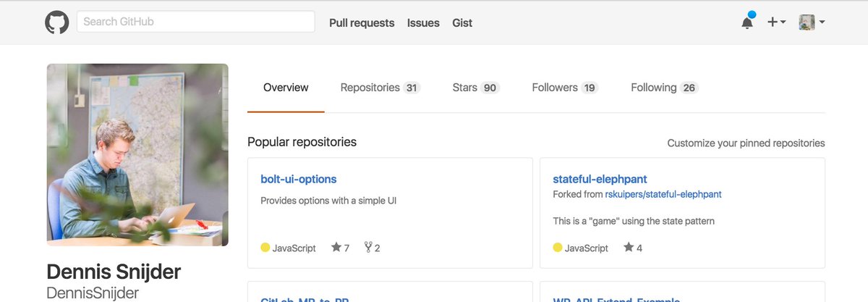Screen dimensions: 868x302
Task: Visit the rskuipers/stateful-elephpant source repo
Action: [x=663, y=195]
